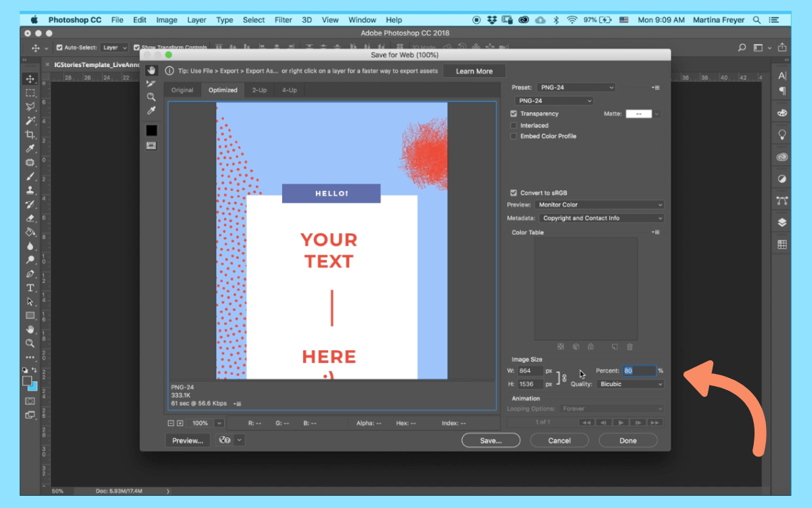Screen dimensions: 812x508
Task: Disable the Transparency checkbox
Action: 513,114
